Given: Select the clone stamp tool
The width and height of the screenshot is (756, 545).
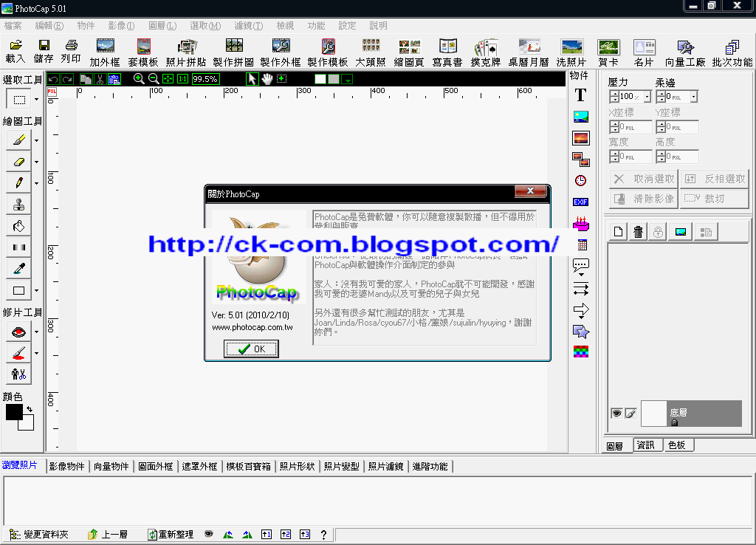Looking at the screenshot, I should 18,204.
